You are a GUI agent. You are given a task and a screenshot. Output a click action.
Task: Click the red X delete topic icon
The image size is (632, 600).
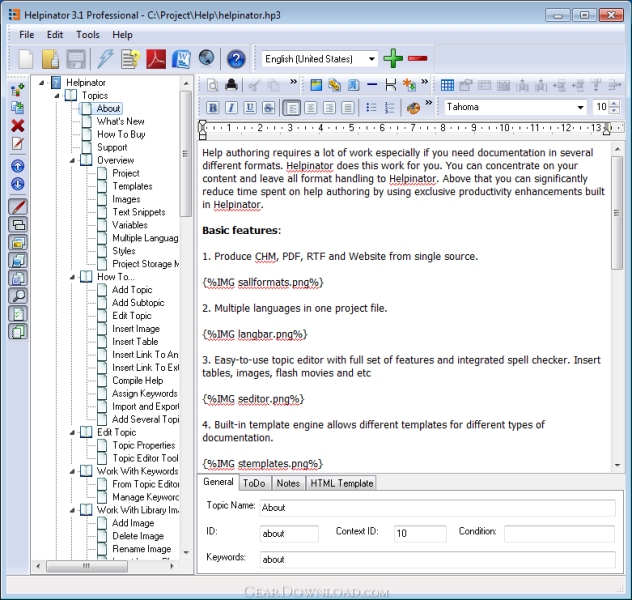pyautogui.click(x=17, y=126)
